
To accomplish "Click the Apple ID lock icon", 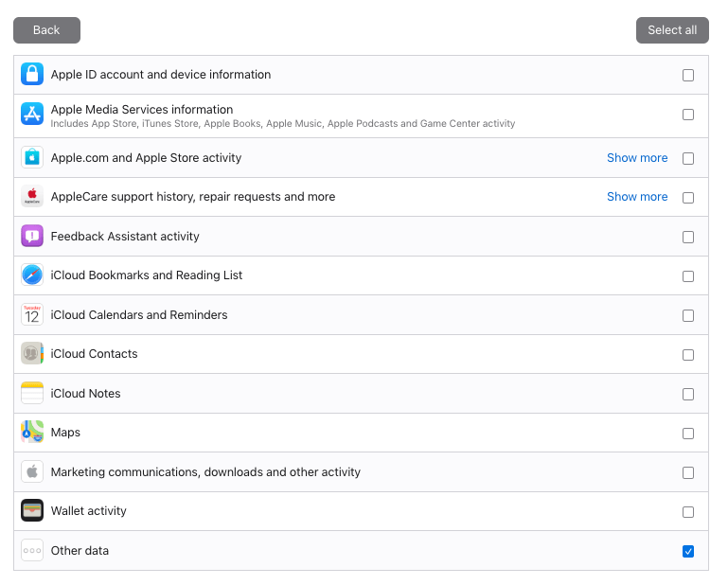I will (32, 74).
